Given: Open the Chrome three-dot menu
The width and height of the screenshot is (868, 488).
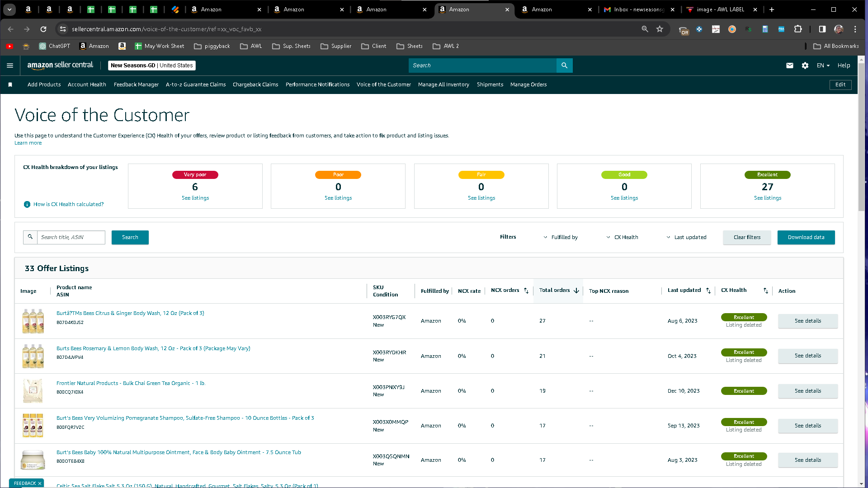Looking at the screenshot, I should pos(855,29).
